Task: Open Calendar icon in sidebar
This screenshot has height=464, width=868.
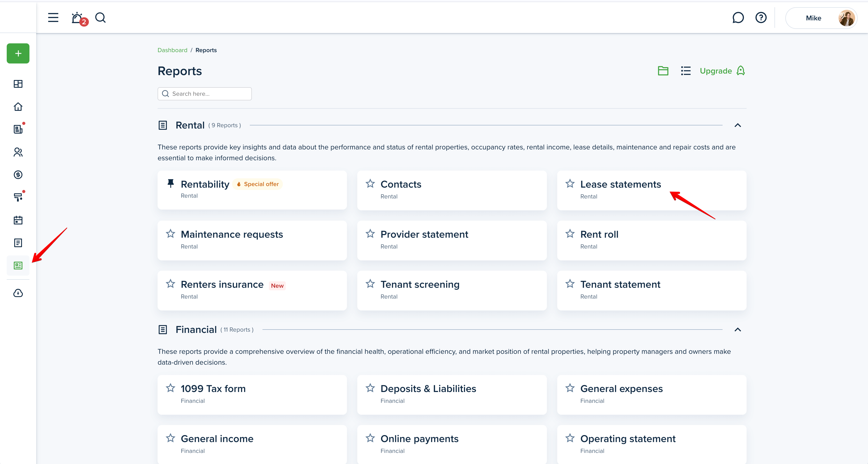Action: click(18, 220)
